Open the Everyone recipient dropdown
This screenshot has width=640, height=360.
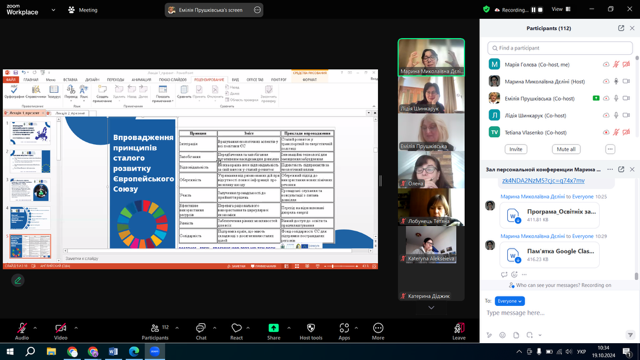click(509, 301)
